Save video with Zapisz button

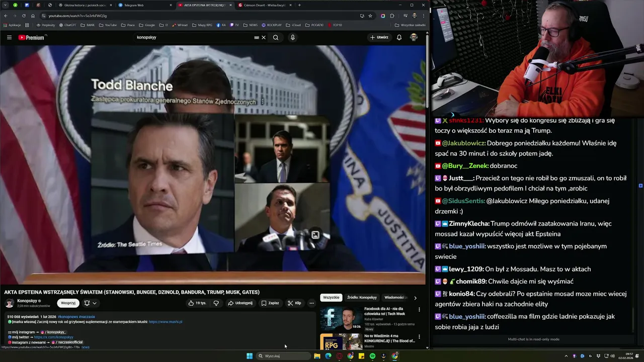(270, 303)
